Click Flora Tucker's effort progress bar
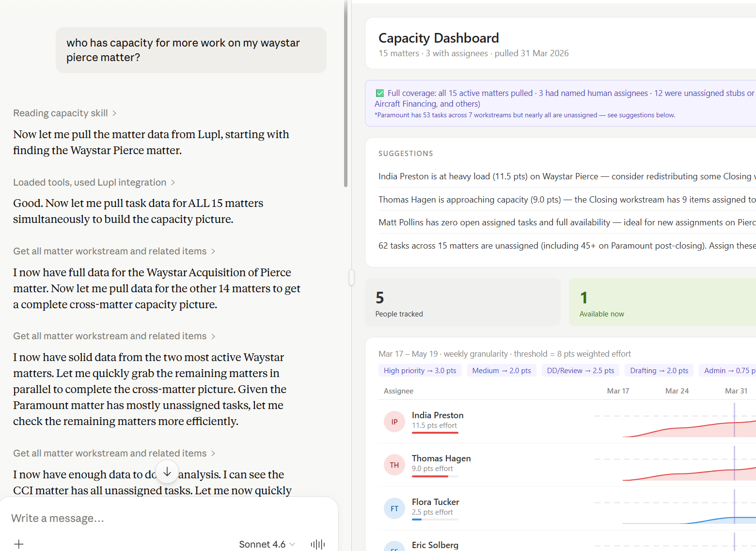Image resolution: width=756 pixels, height=551 pixels. tap(435, 520)
